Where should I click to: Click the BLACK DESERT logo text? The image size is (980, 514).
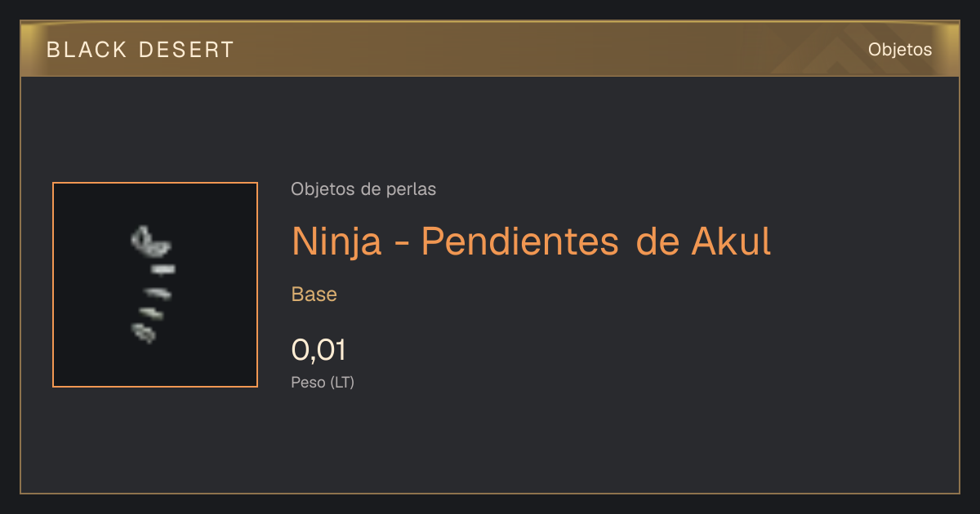(140, 50)
